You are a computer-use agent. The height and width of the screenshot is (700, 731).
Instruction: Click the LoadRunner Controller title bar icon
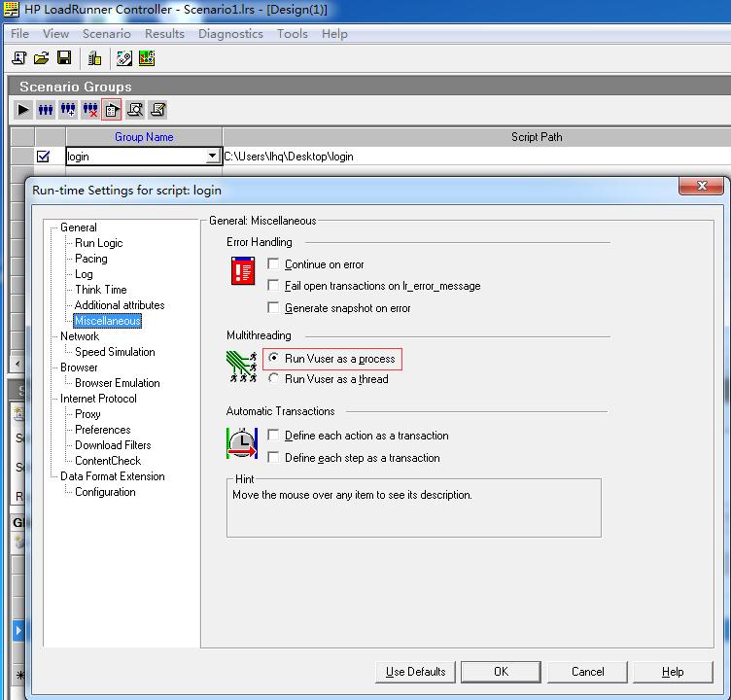(12, 10)
